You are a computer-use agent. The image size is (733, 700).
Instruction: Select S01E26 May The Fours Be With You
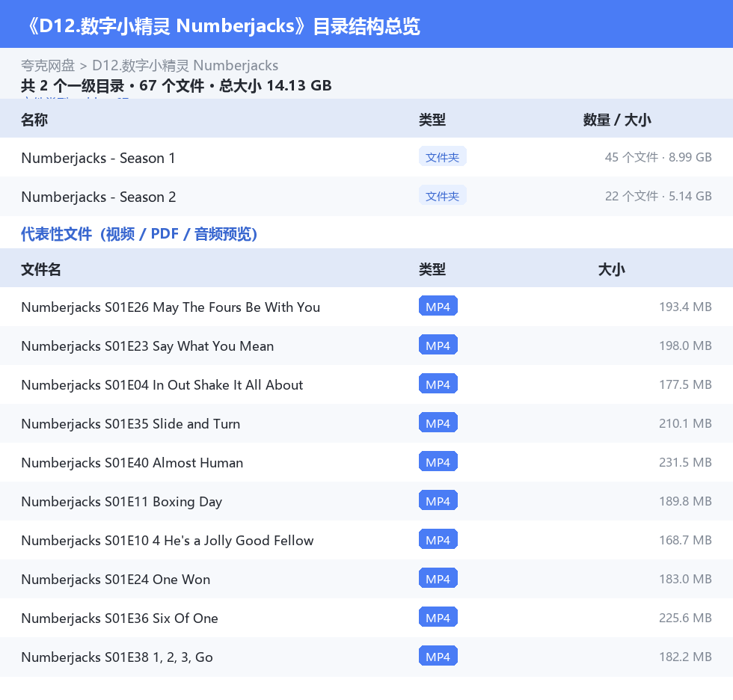[171, 307]
